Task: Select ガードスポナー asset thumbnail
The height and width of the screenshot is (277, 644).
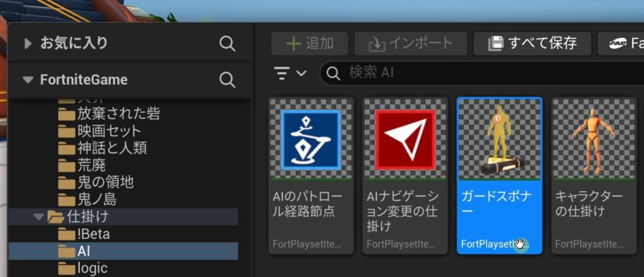Action: (499, 140)
